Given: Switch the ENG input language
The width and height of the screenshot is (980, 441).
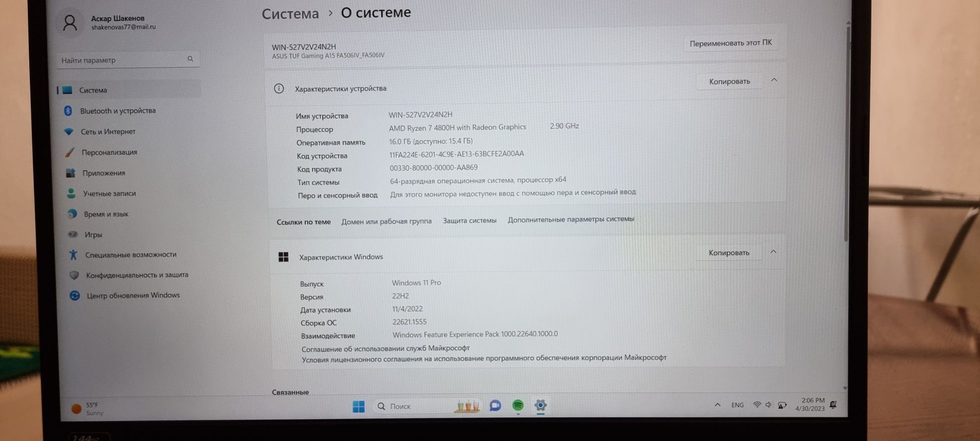Looking at the screenshot, I should [737, 405].
